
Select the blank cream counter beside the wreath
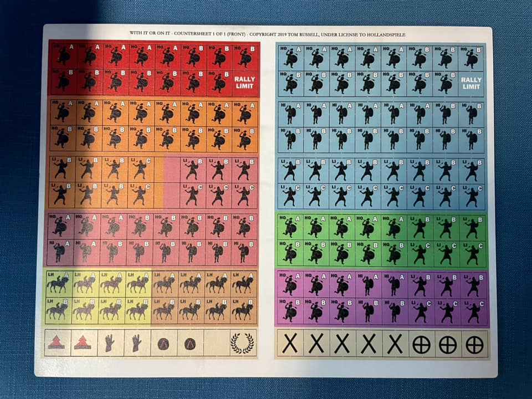pyautogui.click(x=217, y=343)
